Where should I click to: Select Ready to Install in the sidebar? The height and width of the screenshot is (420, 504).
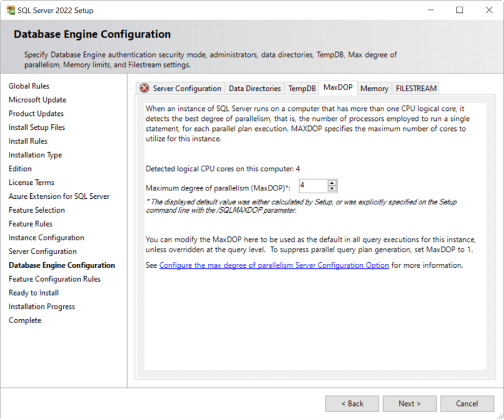33,292
